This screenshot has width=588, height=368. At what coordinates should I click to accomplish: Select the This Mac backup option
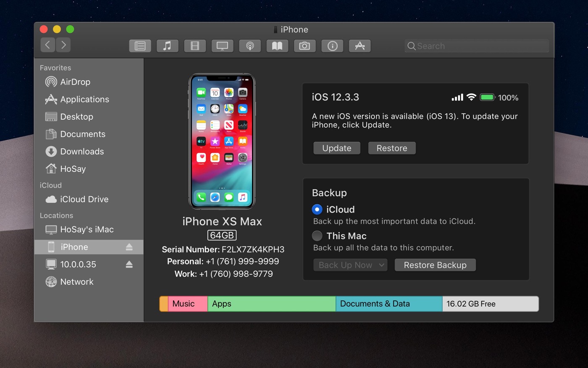[317, 236]
